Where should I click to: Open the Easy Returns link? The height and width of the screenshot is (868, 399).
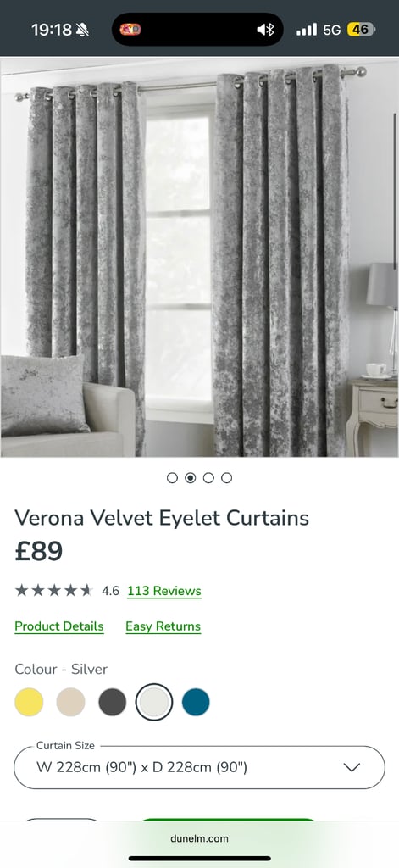point(163,626)
